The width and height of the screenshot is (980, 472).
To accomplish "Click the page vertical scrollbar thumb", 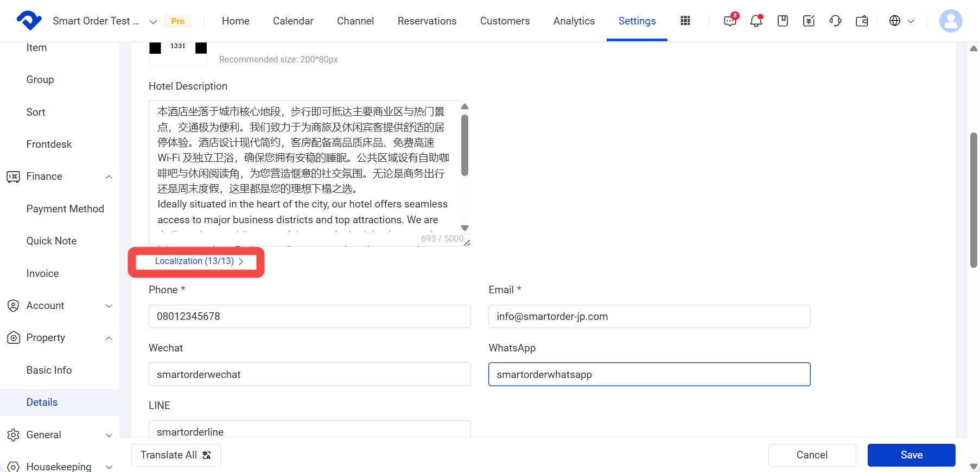I will (973, 200).
